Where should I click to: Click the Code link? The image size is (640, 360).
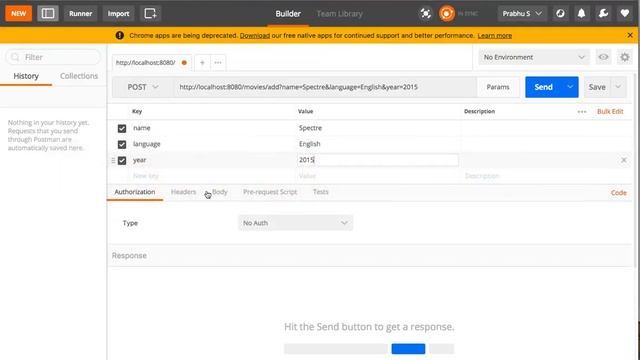(x=618, y=193)
